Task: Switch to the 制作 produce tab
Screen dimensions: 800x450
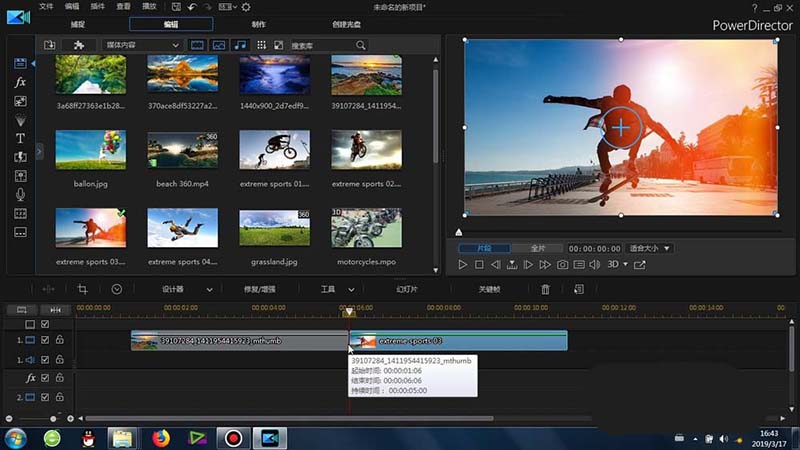Action: click(259, 24)
